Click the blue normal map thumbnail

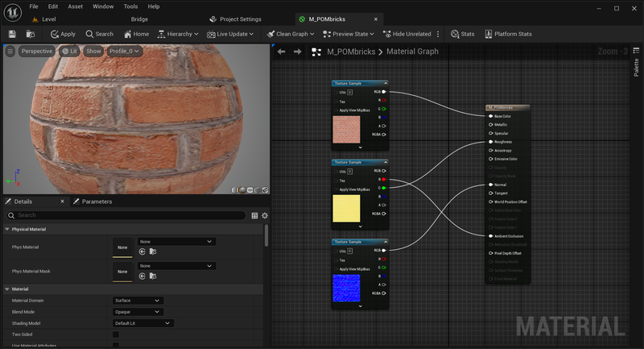[x=346, y=289]
